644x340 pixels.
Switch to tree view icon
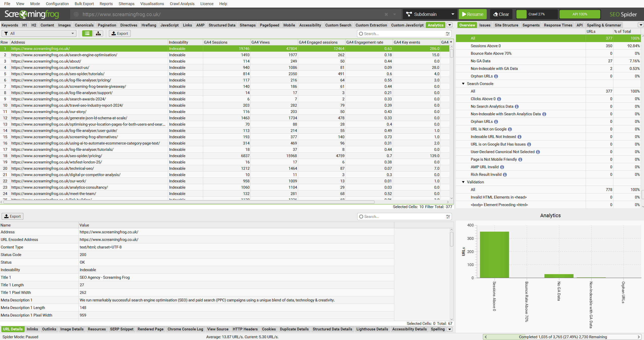coord(98,33)
